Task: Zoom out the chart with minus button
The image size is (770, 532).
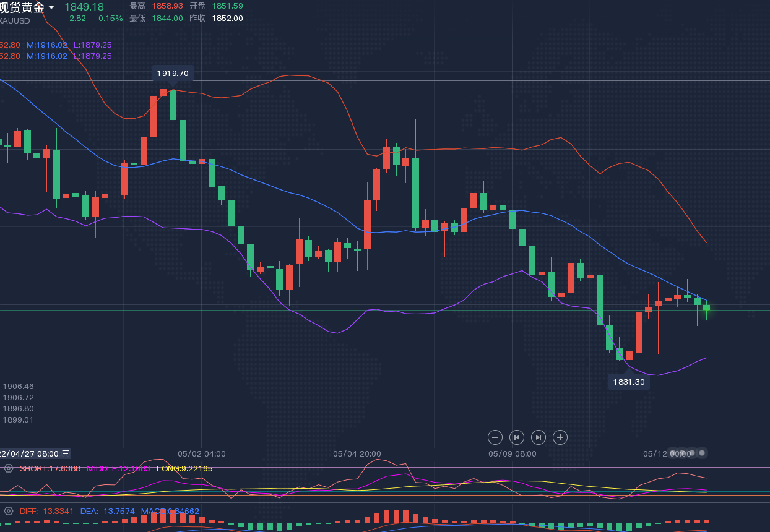Action: coord(495,437)
